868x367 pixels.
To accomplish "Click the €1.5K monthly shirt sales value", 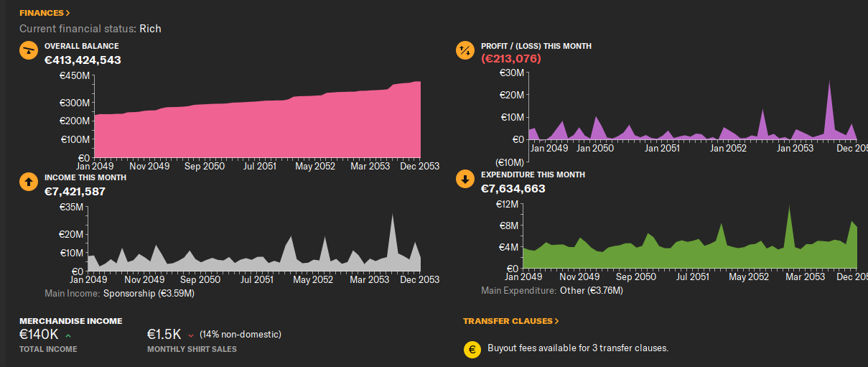I will 164,335.
